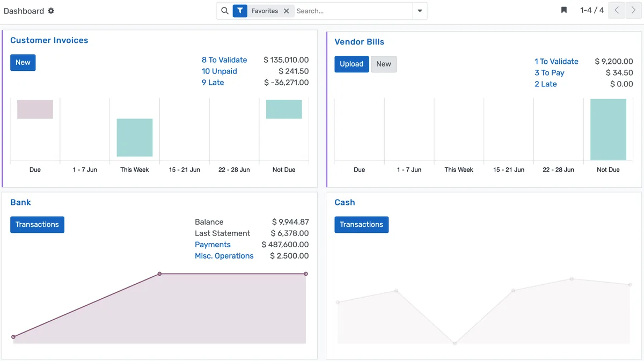Expand the search options dropdown arrow
This screenshot has width=644, height=361.
[x=420, y=11]
